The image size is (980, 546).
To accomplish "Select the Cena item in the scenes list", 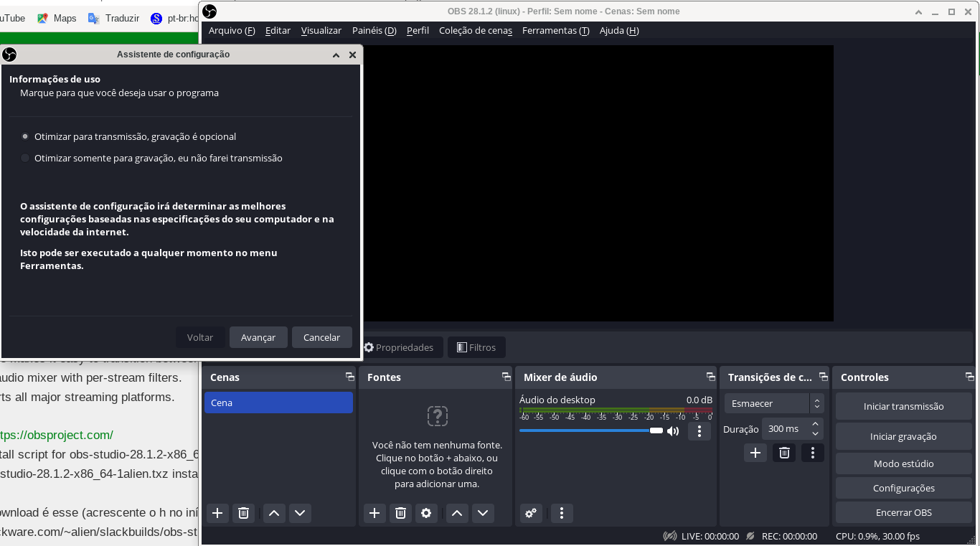I will click(278, 403).
